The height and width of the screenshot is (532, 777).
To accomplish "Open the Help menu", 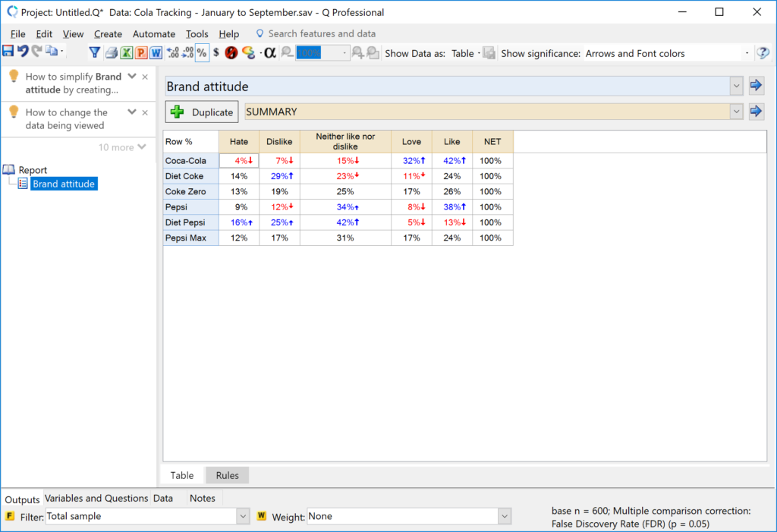I will coord(229,33).
